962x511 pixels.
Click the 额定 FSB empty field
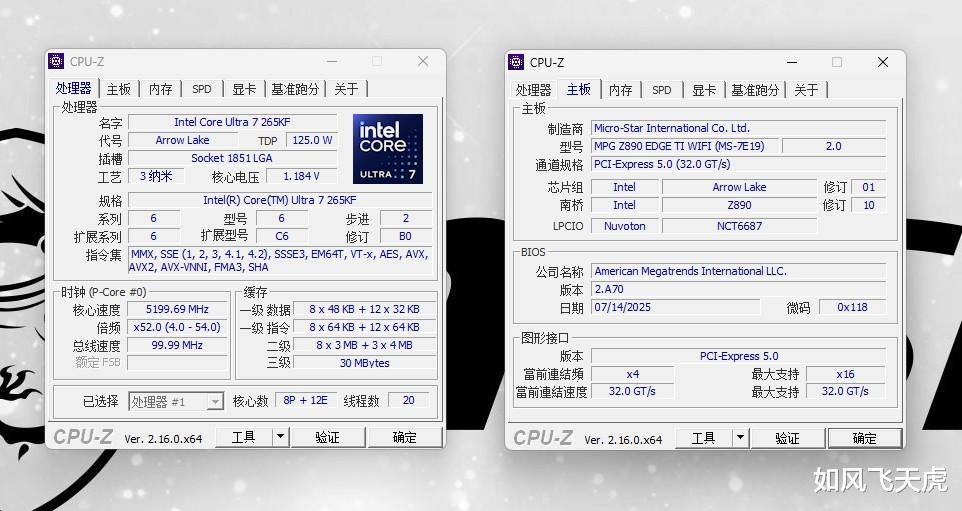(177, 363)
